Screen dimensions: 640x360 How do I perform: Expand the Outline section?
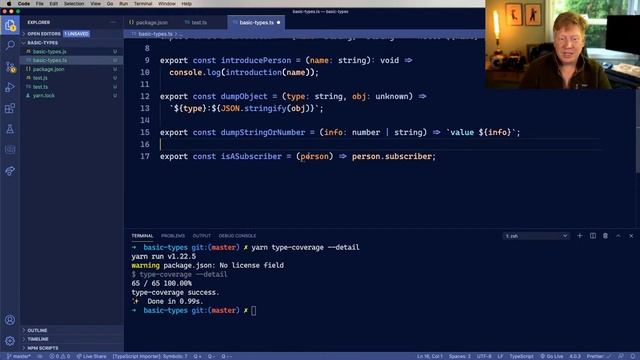pos(37,330)
